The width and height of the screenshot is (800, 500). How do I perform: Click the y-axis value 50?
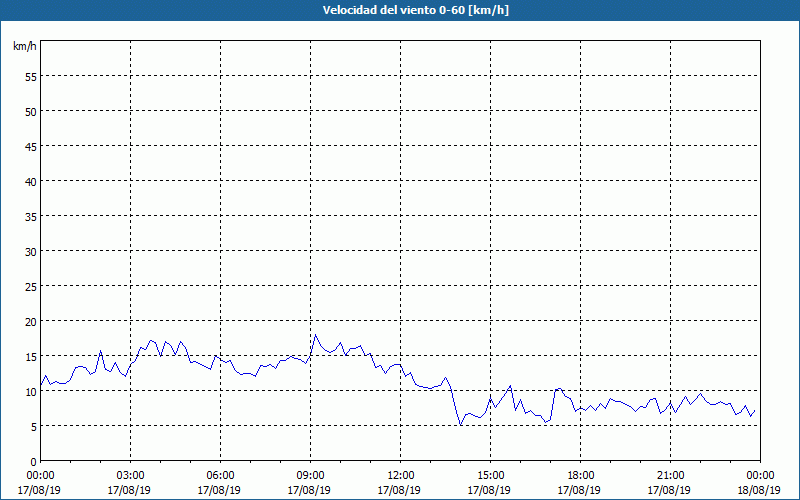point(31,112)
